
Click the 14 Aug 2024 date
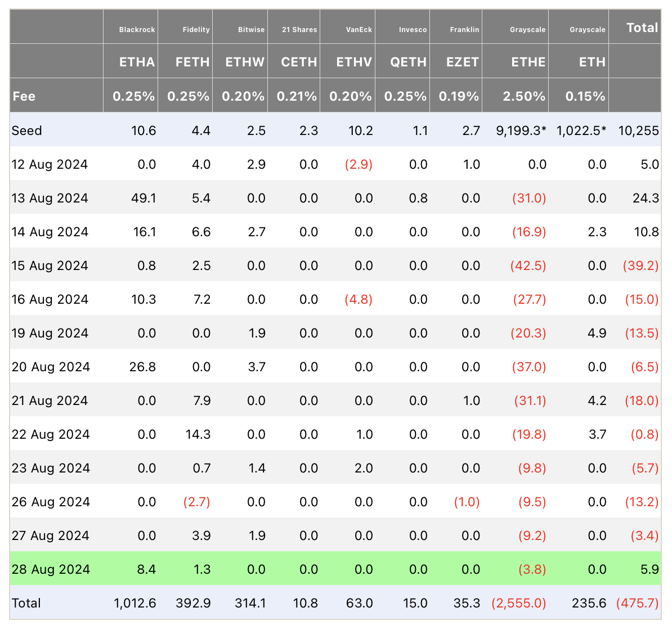click(x=50, y=232)
